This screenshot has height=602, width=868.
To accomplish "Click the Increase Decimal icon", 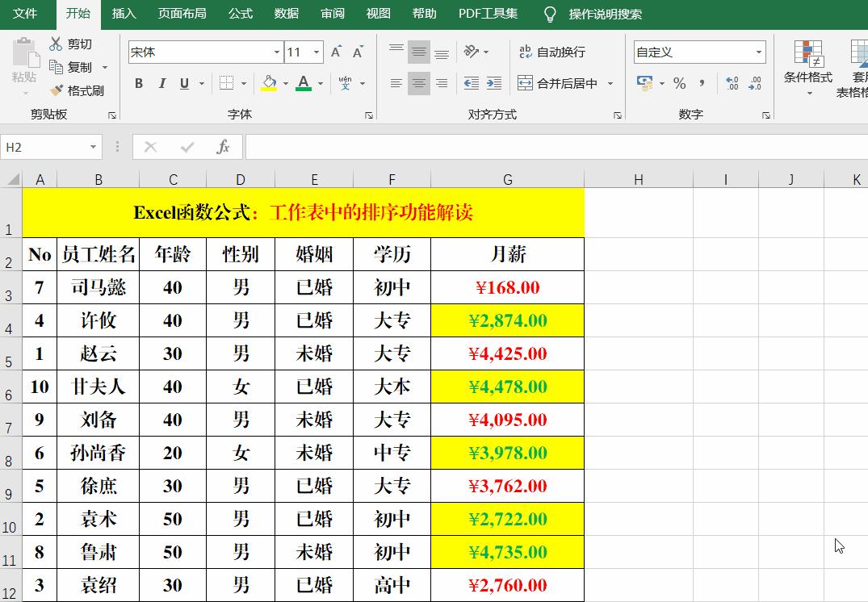I will [x=732, y=83].
